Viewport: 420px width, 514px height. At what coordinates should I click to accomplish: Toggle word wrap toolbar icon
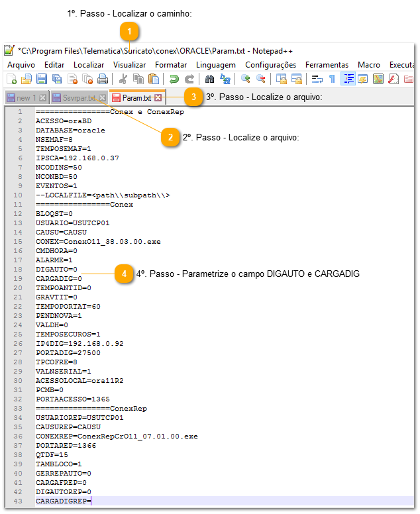(317, 79)
